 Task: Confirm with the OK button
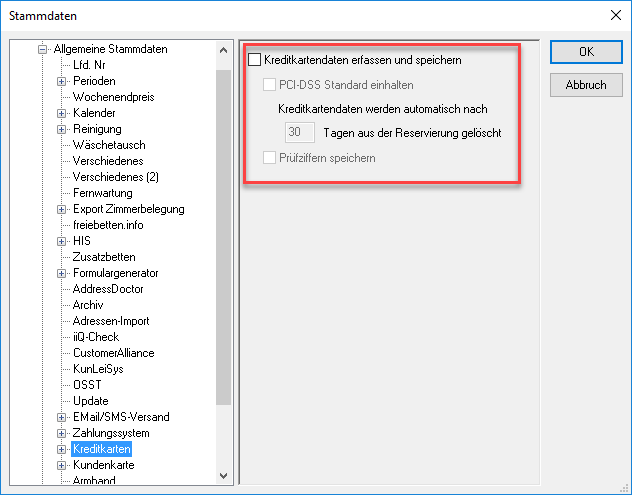point(586,52)
